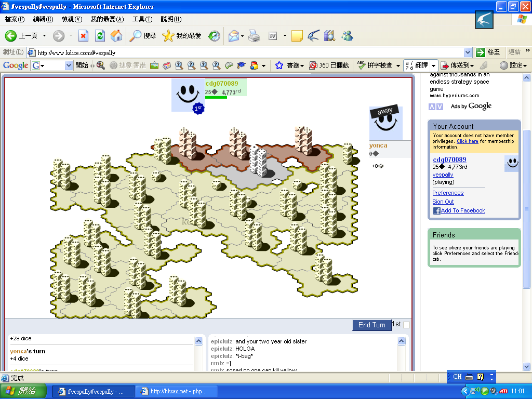Click the IE Back arrow button
Image resolution: width=532 pixels, height=399 pixels.
[x=11, y=36]
